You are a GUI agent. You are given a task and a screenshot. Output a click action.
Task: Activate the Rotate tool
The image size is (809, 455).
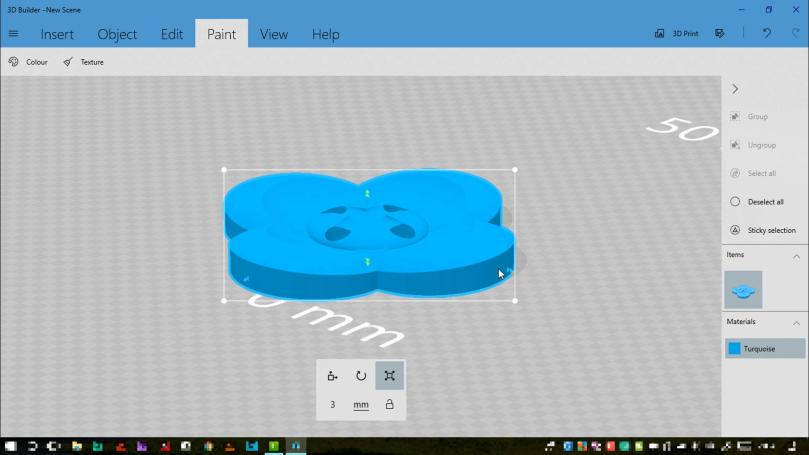pyautogui.click(x=361, y=376)
